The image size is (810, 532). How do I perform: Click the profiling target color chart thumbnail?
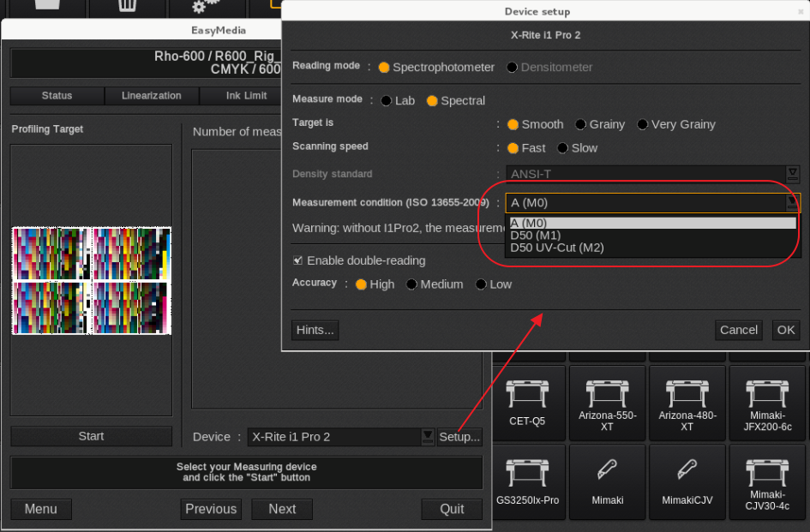(x=92, y=280)
